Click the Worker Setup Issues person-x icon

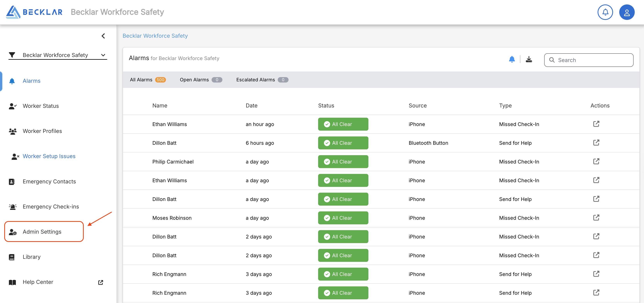pos(15,156)
